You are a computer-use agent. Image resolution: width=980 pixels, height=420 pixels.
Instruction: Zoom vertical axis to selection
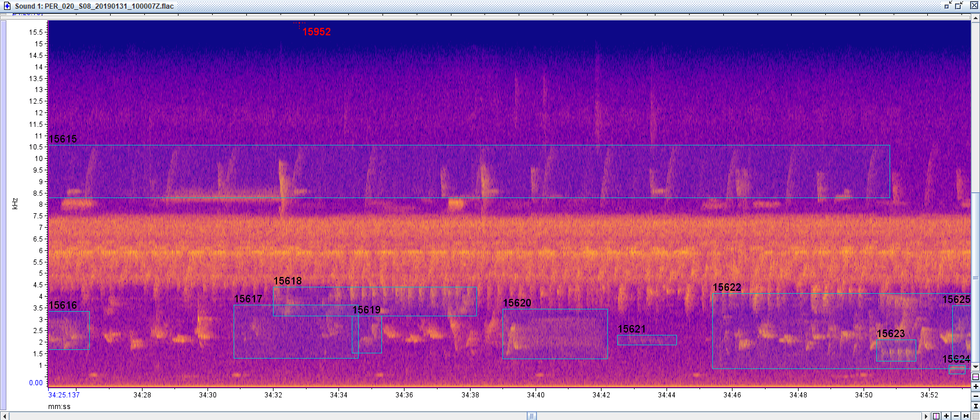point(975,406)
